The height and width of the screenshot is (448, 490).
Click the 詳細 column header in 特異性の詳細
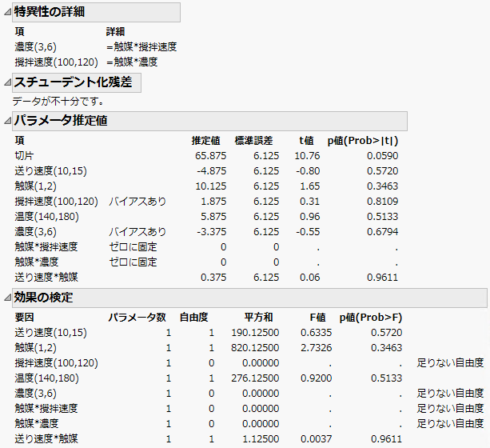coord(115,31)
